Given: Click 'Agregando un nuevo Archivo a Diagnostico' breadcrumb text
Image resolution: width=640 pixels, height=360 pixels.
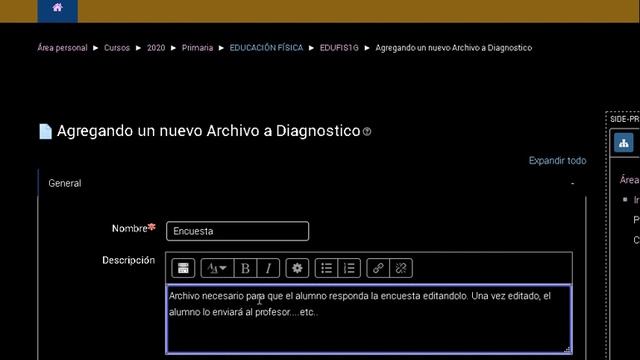Looking at the screenshot, I should tap(453, 48).
